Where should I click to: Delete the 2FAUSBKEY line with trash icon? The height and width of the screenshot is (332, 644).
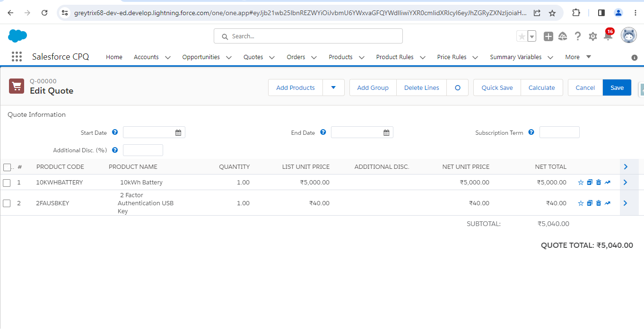599,203
